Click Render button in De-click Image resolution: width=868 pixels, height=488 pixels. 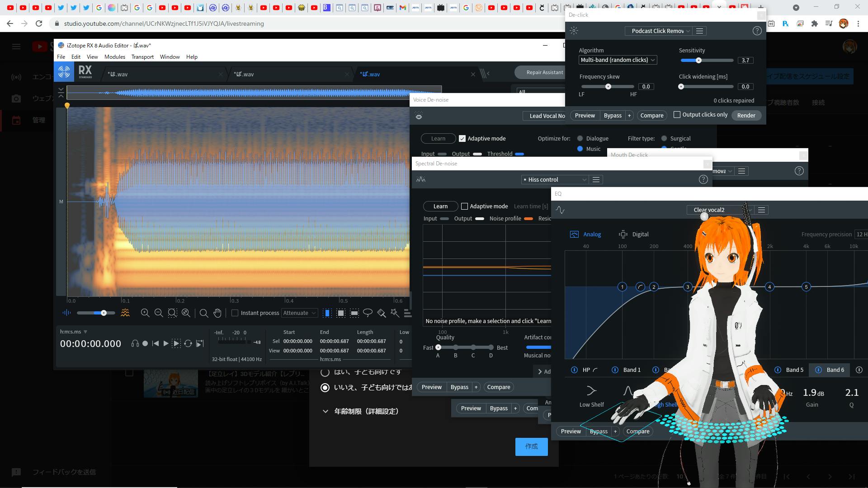coord(746,115)
